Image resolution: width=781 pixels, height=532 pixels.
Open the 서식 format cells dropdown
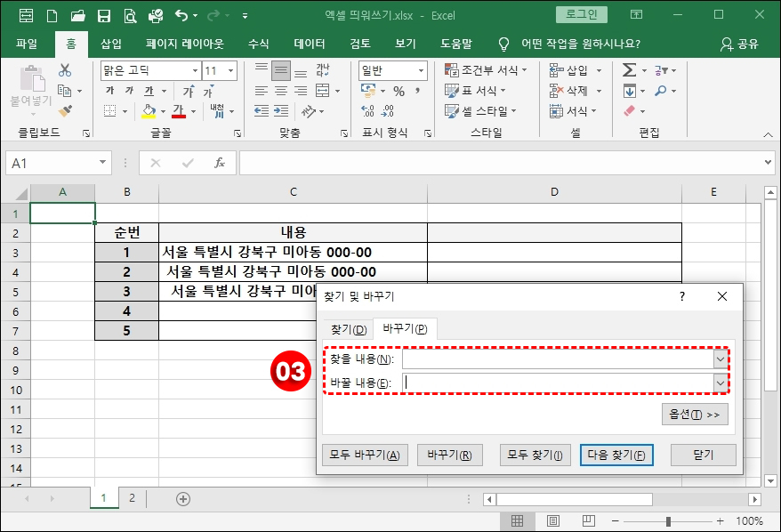573,110
